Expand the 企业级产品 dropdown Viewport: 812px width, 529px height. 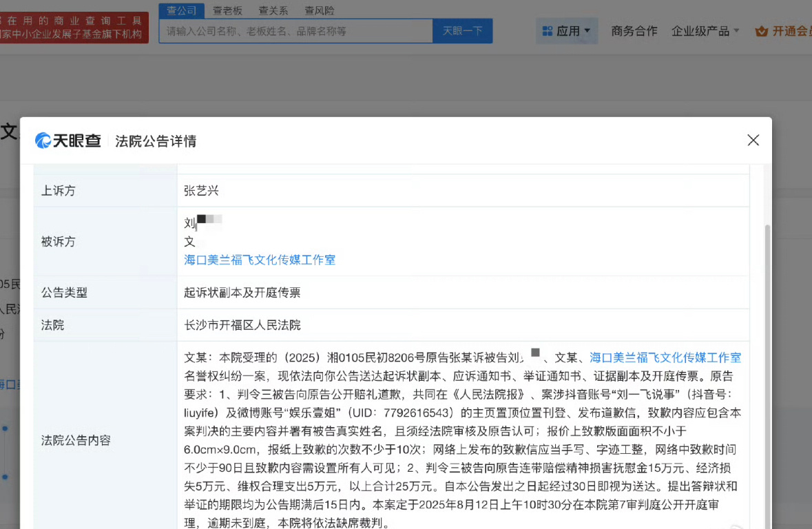click(x=705, y=31)
